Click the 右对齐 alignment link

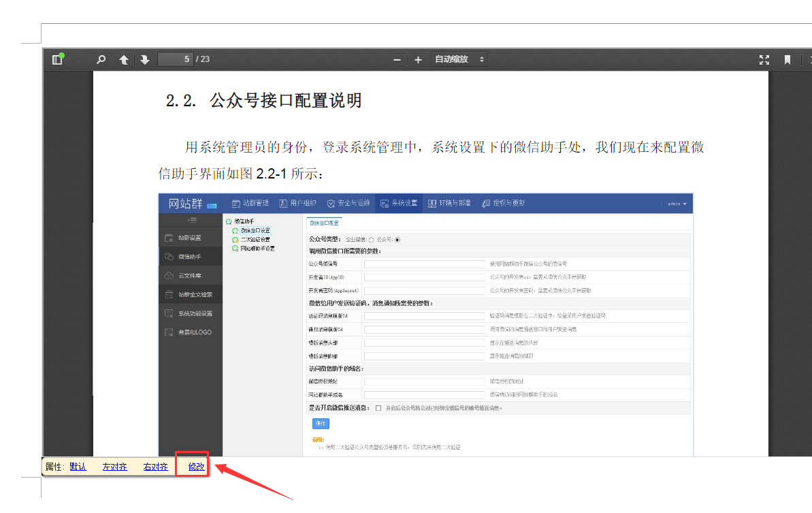click(155, 467)
